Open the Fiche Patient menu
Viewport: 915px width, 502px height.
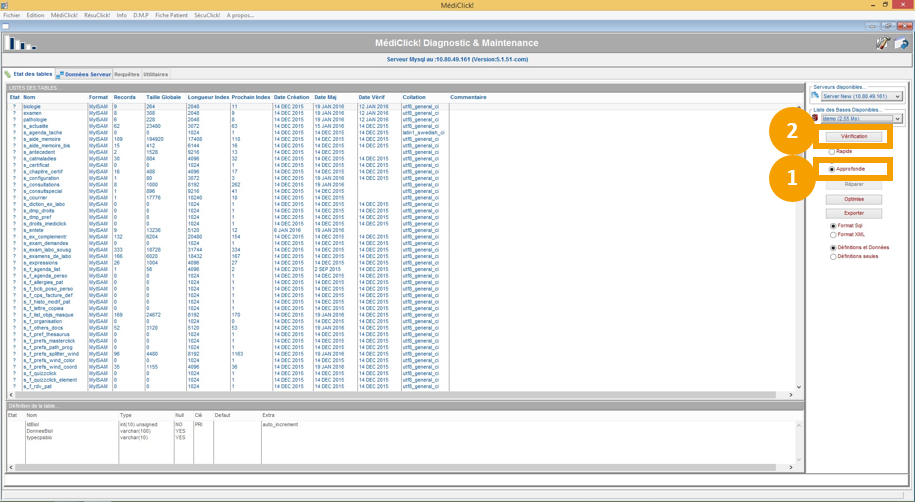coord(172,16)
